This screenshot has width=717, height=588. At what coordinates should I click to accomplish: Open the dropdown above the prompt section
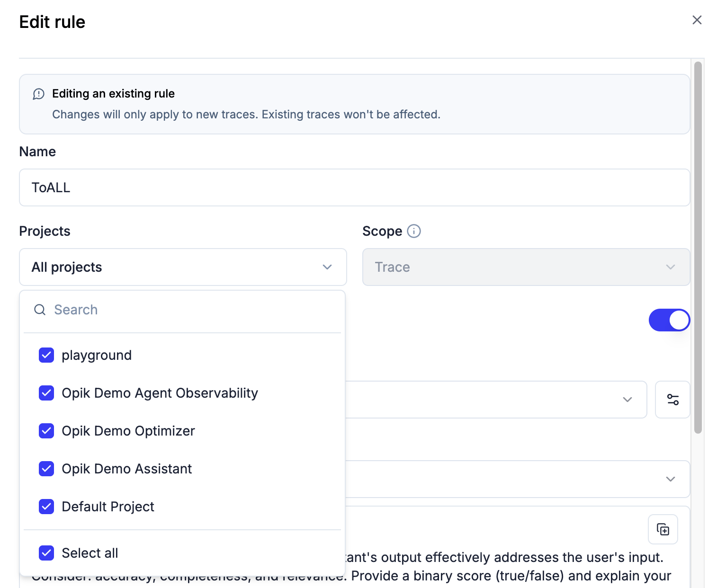[x=670, y=479]
